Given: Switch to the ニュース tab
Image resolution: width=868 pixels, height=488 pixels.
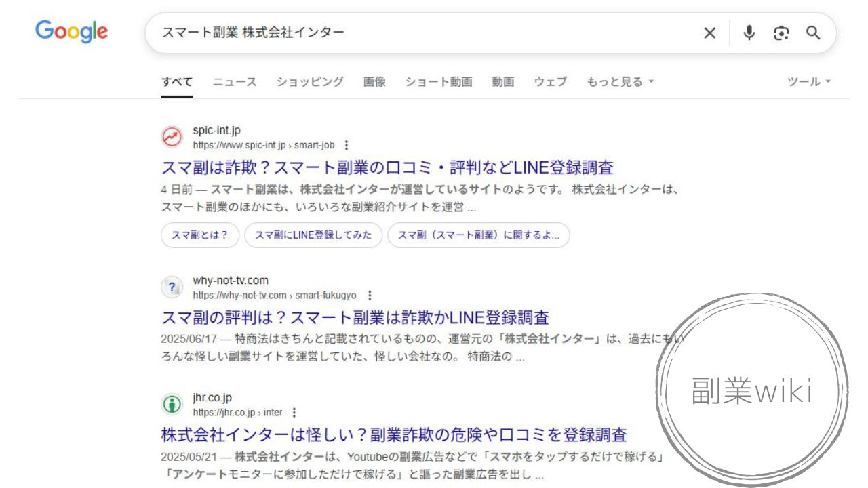Looking at the screenshot, I should (235, 82).
